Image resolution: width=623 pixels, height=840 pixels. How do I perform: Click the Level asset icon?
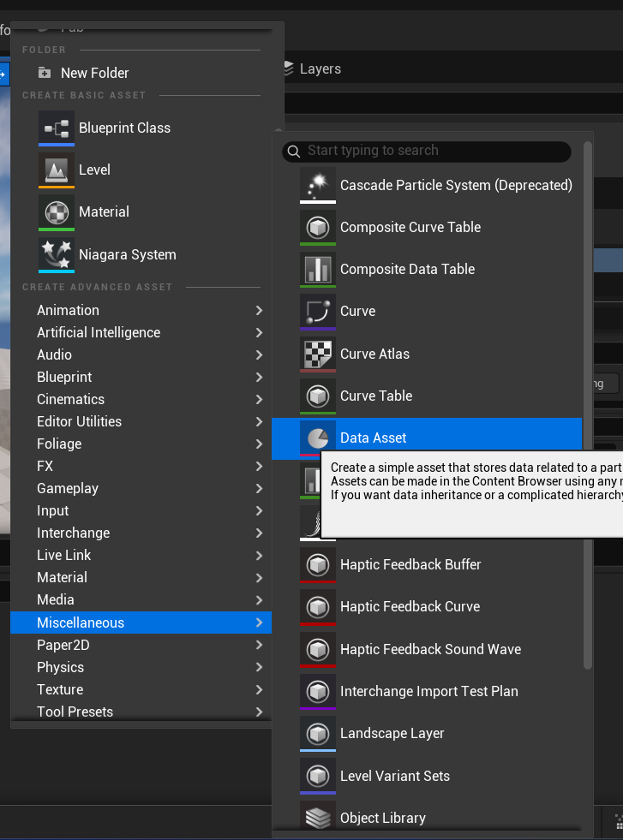57,170
